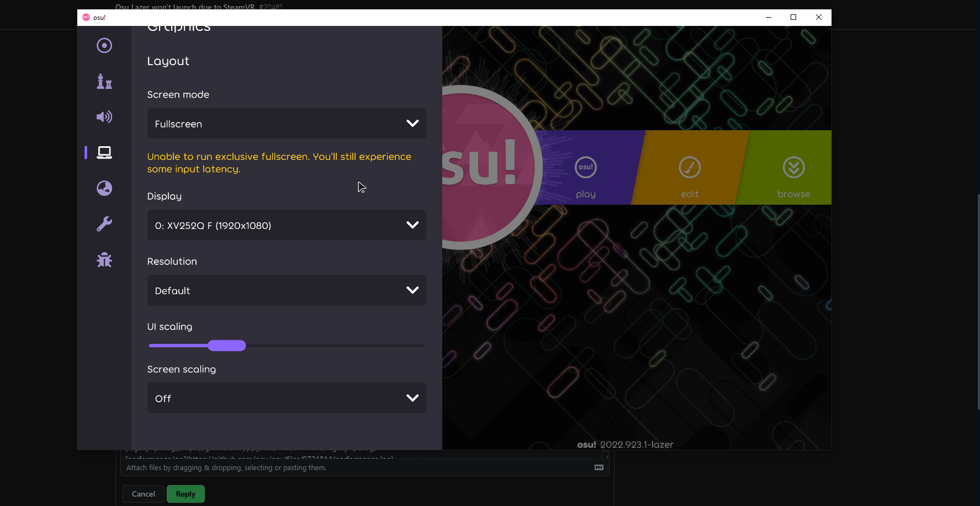Expand the Display selection dropdown
The image size is (980, 506).
(x=286, y=225)
